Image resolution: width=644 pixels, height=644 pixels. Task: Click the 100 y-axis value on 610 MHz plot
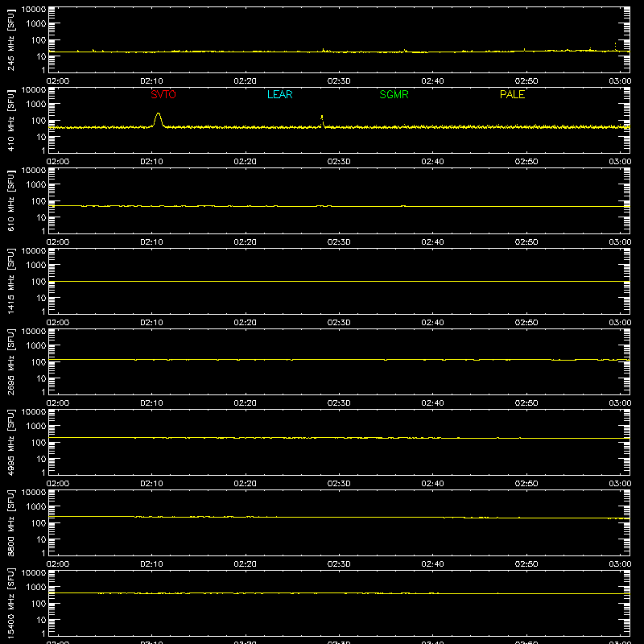click(39, 201)
